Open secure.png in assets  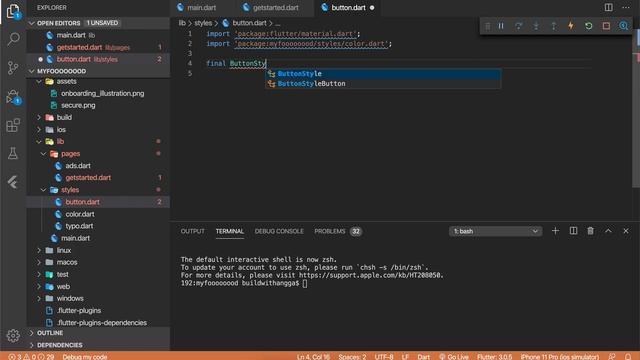click(x=98, y=105)
